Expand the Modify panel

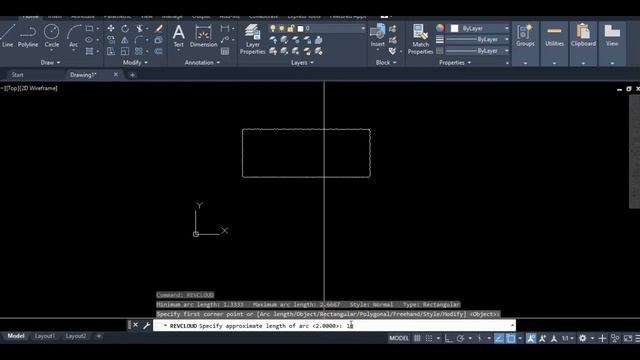(135, 62)
